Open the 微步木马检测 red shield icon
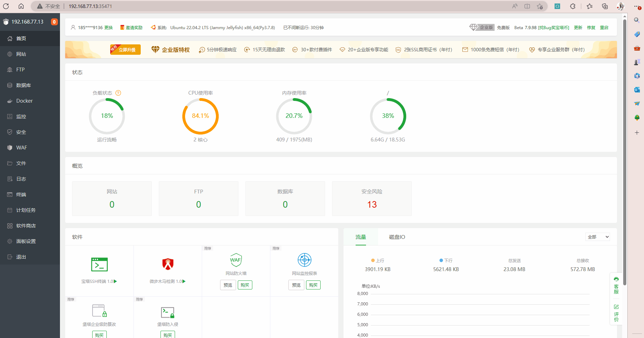The image size is (644, 338). coord(168,264)
